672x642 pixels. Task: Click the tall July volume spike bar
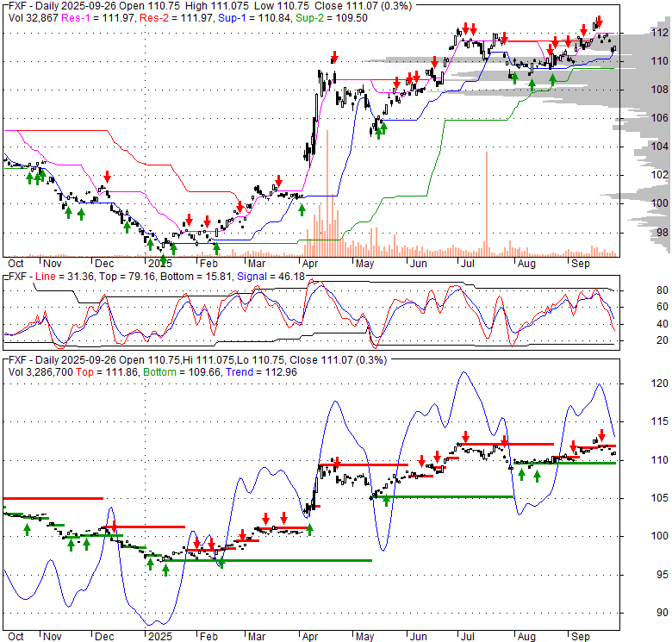coord(487,204)
